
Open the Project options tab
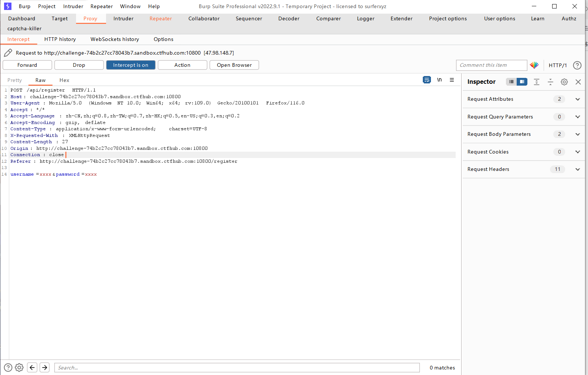click(448, 18)
